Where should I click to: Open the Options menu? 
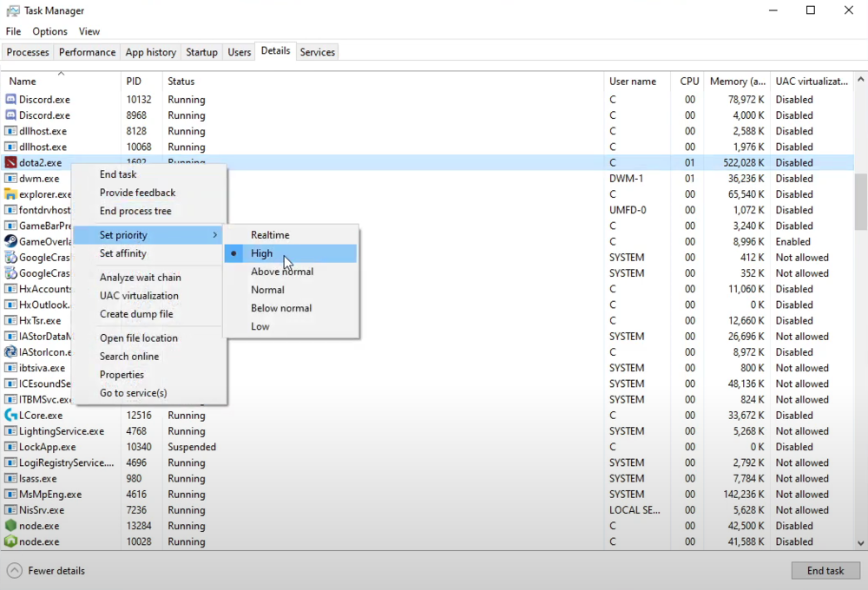point(49,31)
